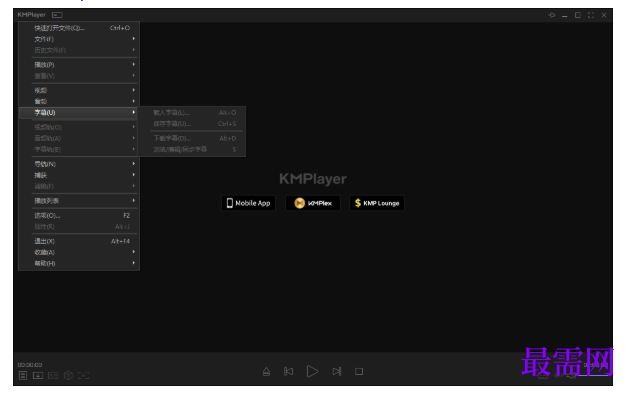Expand the 文件(F) submenu arrow
This screenshot has height=393, width=633.
(134, 39)
